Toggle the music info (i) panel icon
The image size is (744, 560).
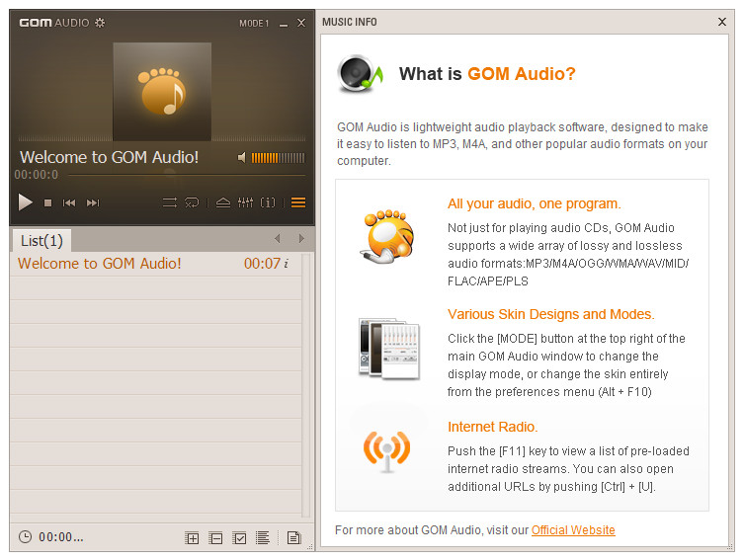(268, 202)
